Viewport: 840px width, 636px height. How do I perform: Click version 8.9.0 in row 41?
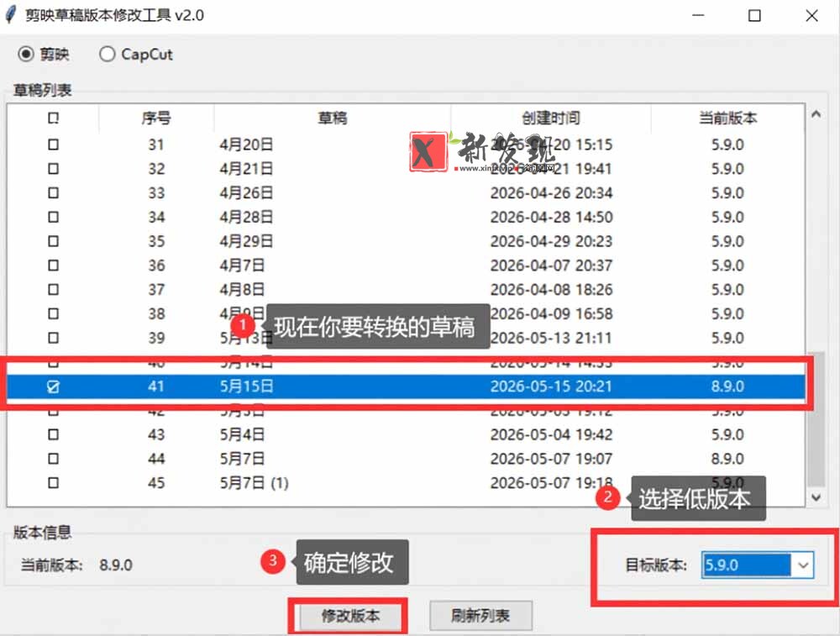[x=727, y=386]
